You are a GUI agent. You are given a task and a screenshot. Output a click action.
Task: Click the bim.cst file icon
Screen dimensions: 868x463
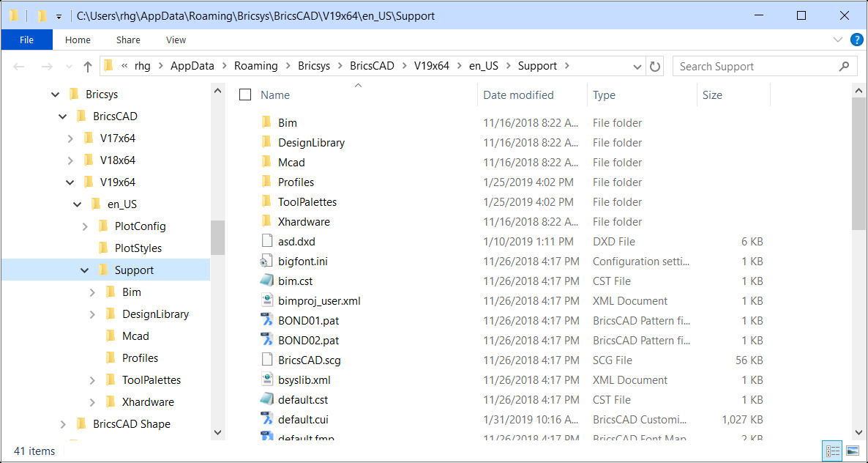[267, 281]
